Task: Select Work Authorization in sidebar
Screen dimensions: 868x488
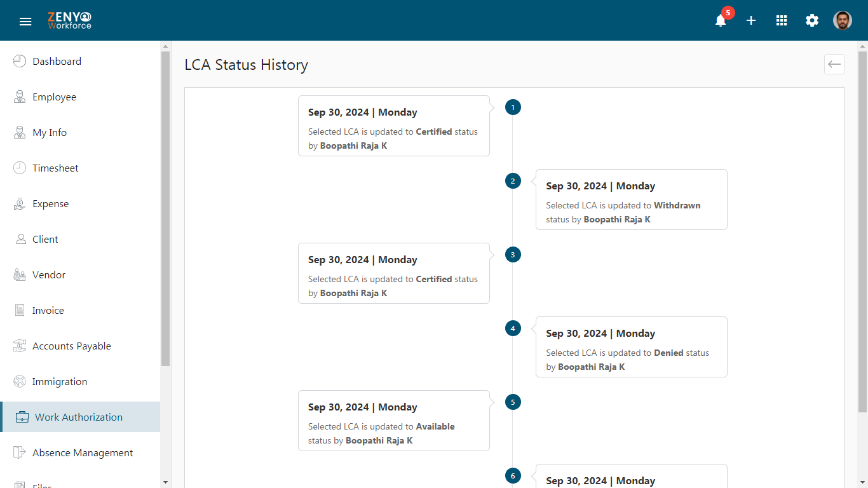Action: pos(80,417)
